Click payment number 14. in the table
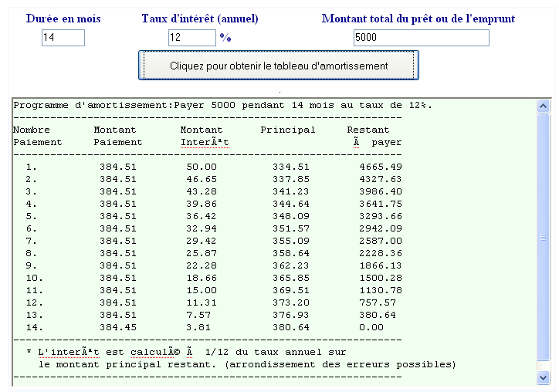The image size is (559, 392). [x=35, y=327]
